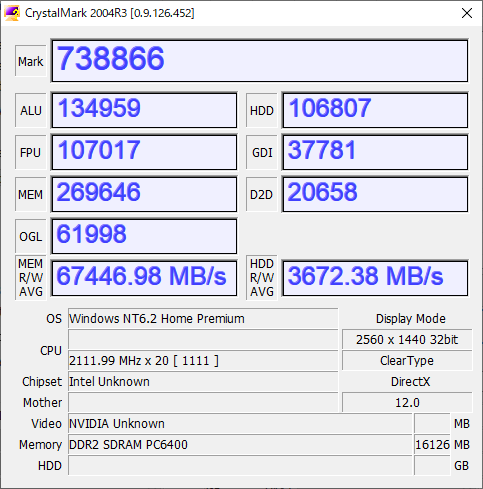Select total Mark score 738866

click(x=260, y=61)
